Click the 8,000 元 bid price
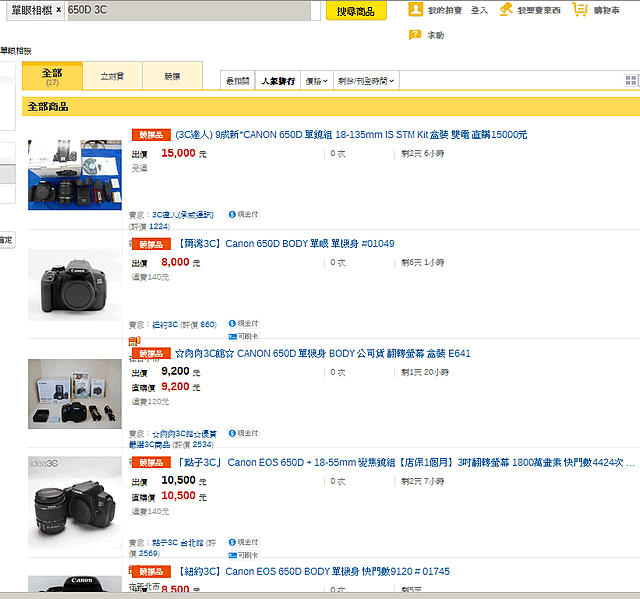The height and width of the screenshot is (599, 640). pyautogui.click(x=180, y=262)
